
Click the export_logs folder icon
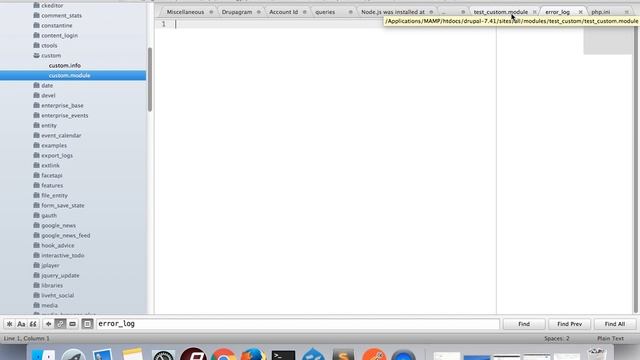click(x=36, y=155)
